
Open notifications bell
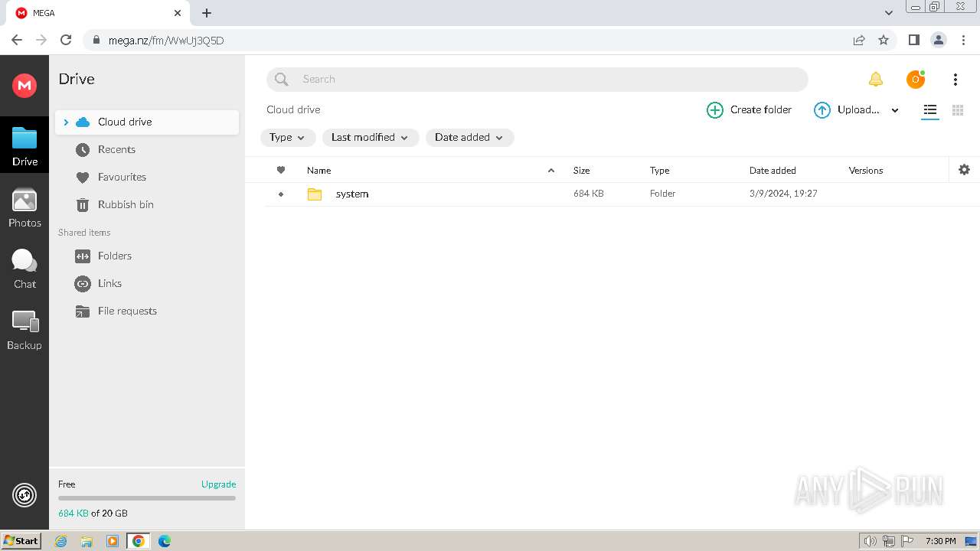click(x=875, y=79)
